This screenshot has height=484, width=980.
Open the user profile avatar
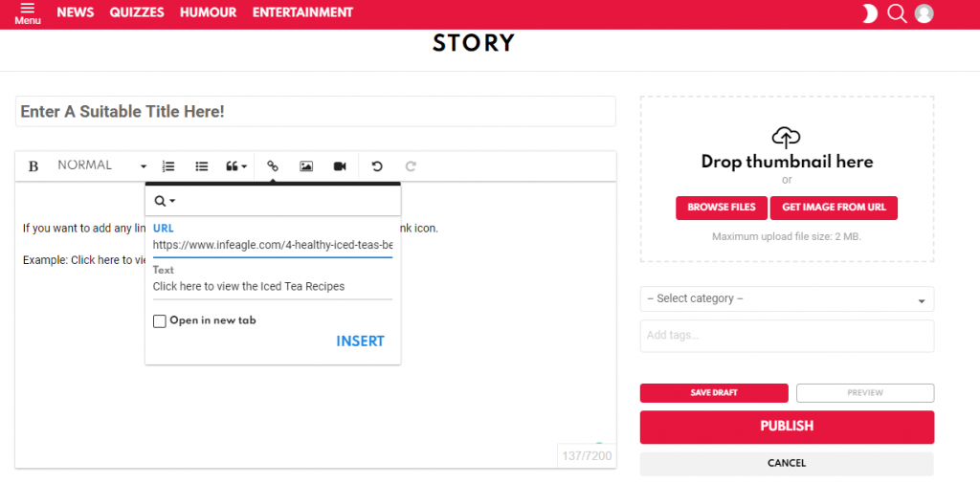click(x=924, y=13)
